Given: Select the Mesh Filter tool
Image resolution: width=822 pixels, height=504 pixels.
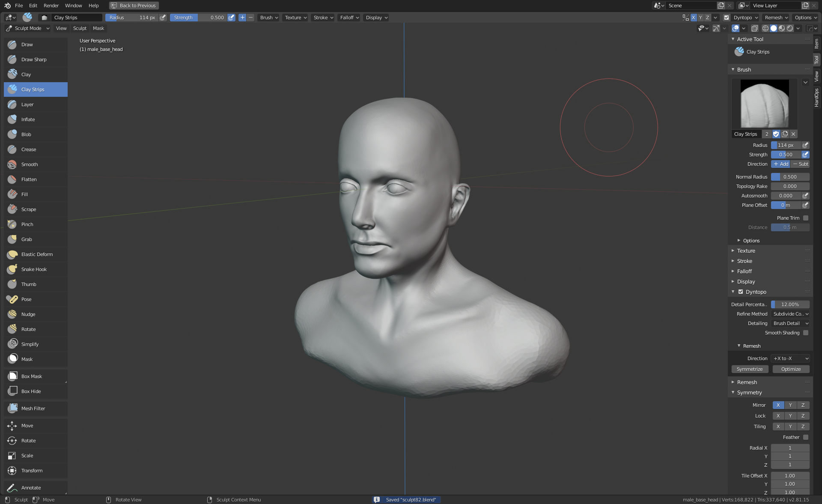Looking at the screenshot, I should point(33,409).
